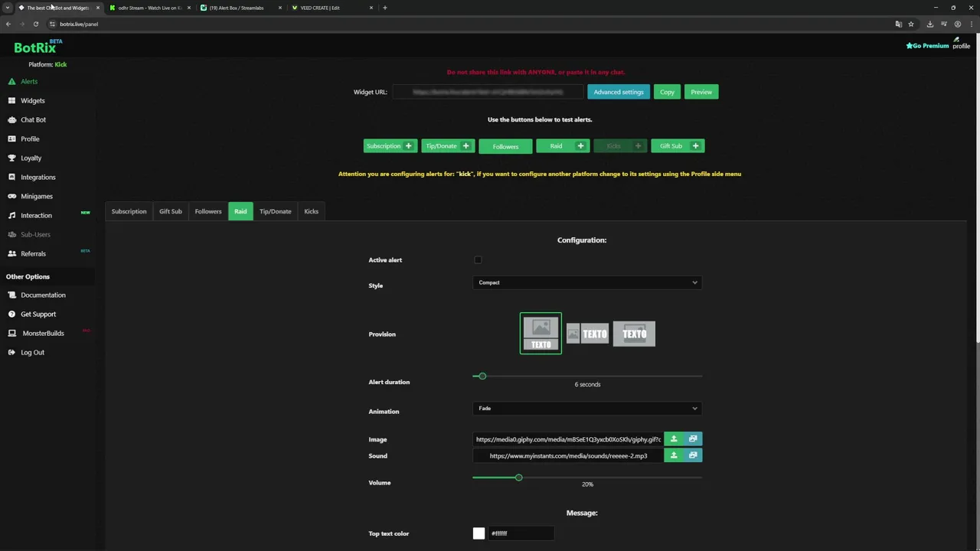Adjust the Alert duration slider

(x=481, y=376)
